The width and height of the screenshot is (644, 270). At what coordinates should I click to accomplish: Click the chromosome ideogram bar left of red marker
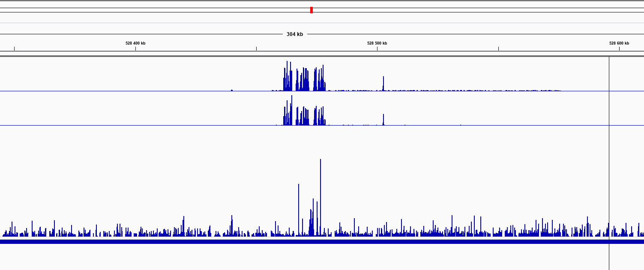pos(154,10)
